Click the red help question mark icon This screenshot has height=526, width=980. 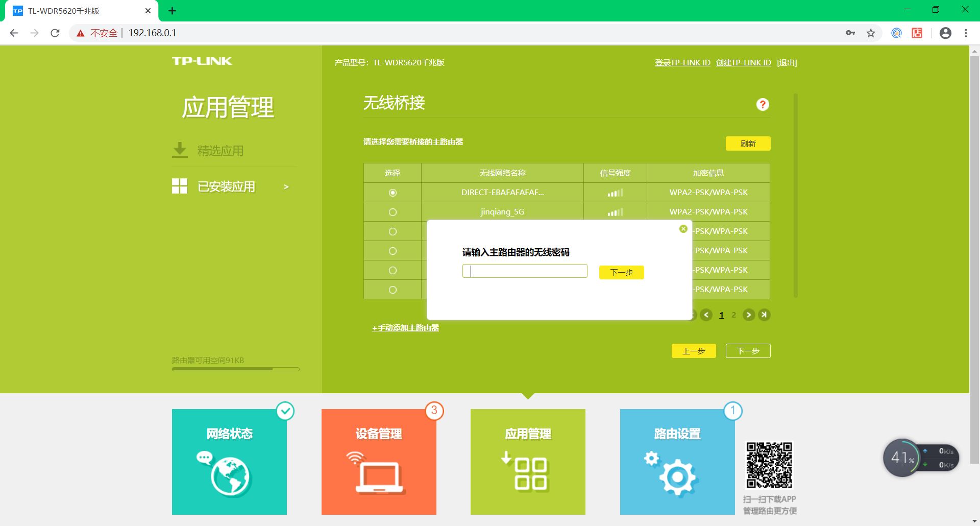click(763, 104)
